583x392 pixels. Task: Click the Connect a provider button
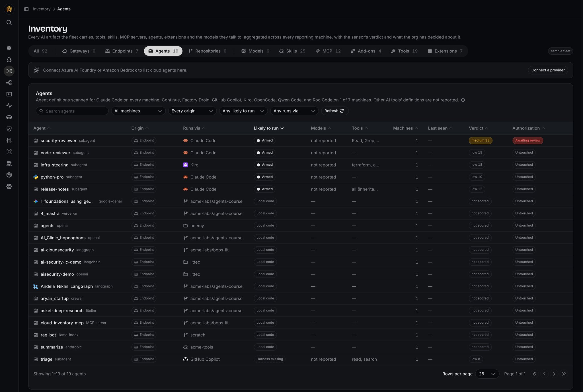[x=548, y=70]
